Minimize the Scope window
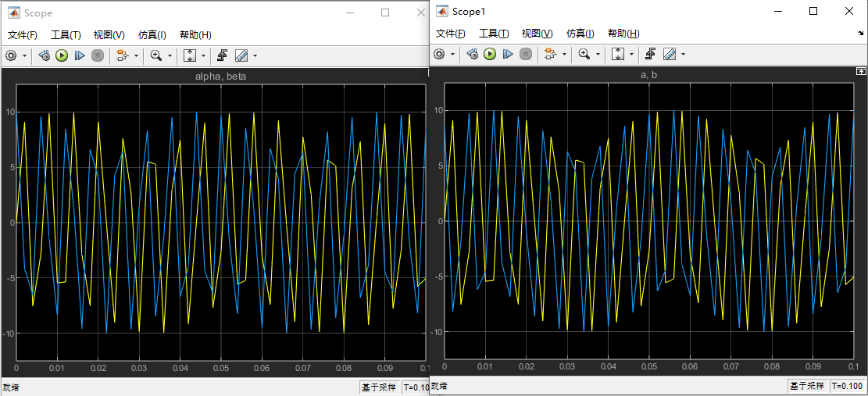 click(350, 12)
